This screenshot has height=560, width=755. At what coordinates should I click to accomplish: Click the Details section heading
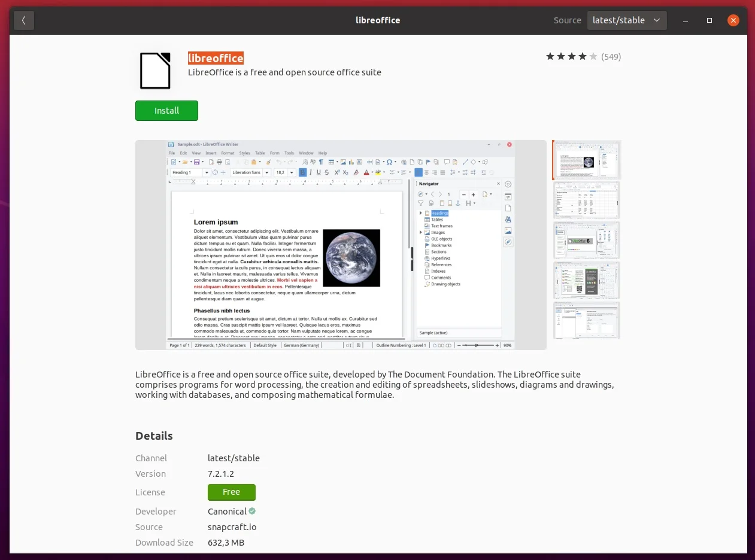pos(154,436)
